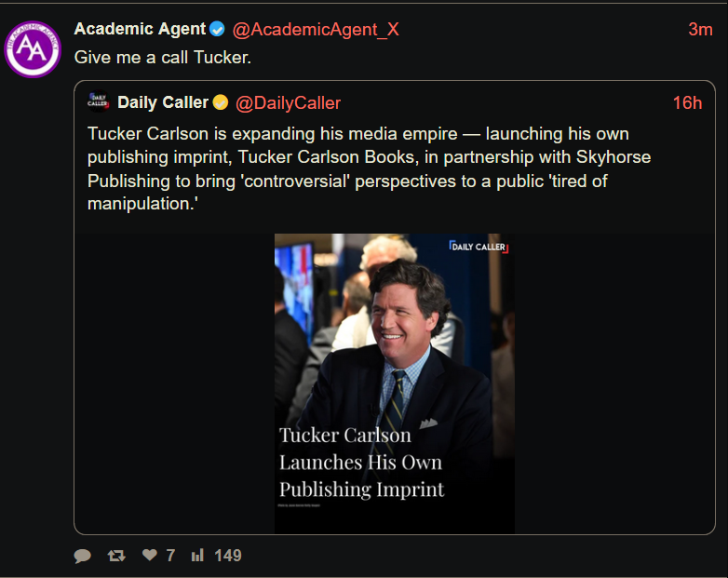Click Daily Caller gold verified badge

(221, 102)
